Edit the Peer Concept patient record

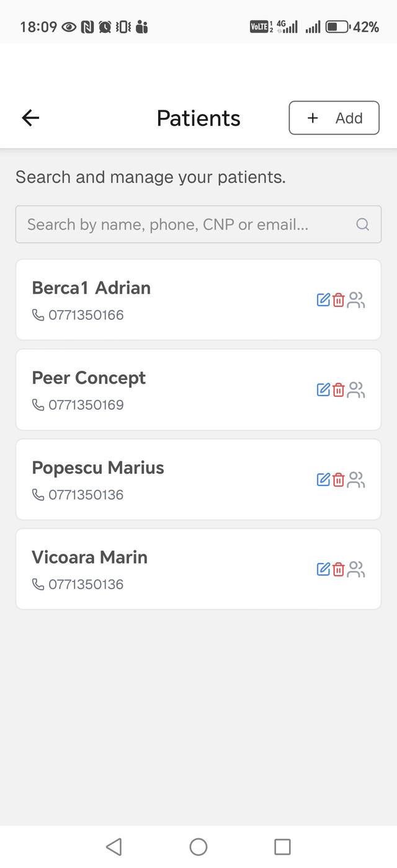(x=323, y=390)
